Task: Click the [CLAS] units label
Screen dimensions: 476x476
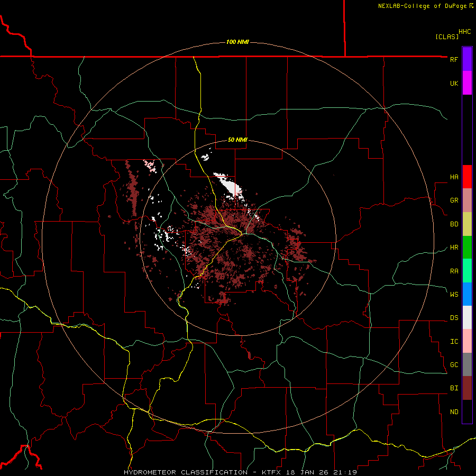Action: click(447, 36)
